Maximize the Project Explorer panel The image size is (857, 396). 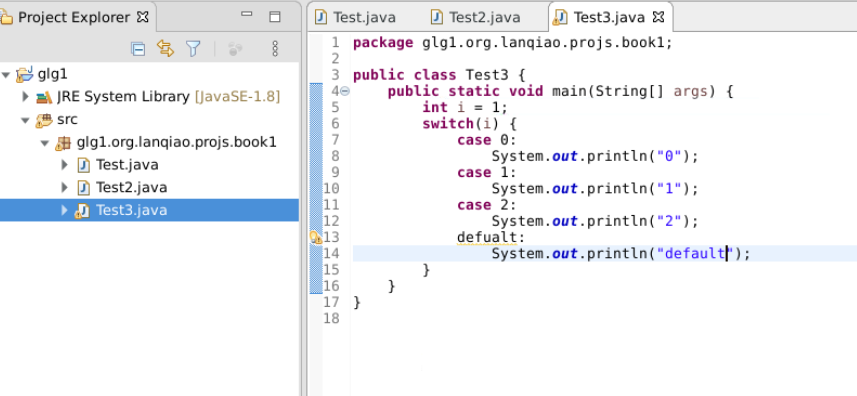tap(274, 17)
